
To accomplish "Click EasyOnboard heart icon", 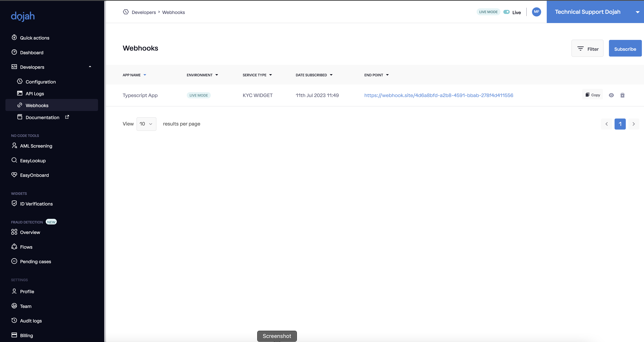I will click(x=14, y=175).
